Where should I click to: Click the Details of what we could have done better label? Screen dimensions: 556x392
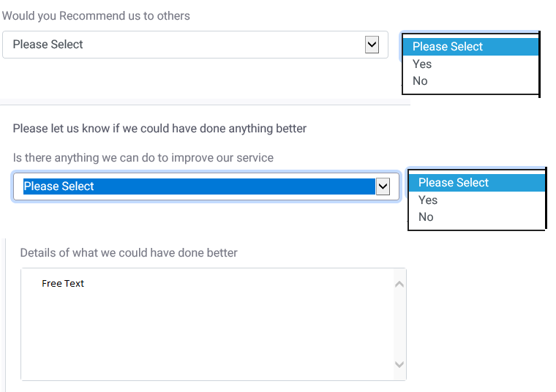pos(129,253)
